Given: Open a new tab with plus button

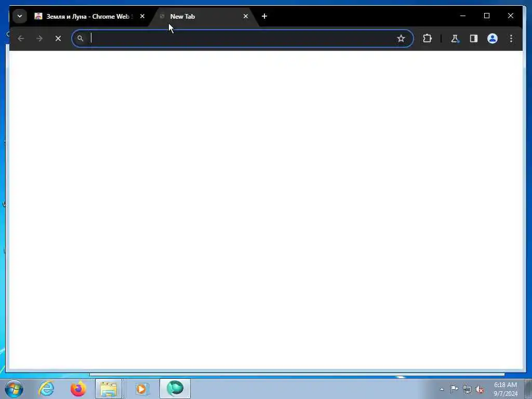Looking at the screenshot, I should [264, 16].
